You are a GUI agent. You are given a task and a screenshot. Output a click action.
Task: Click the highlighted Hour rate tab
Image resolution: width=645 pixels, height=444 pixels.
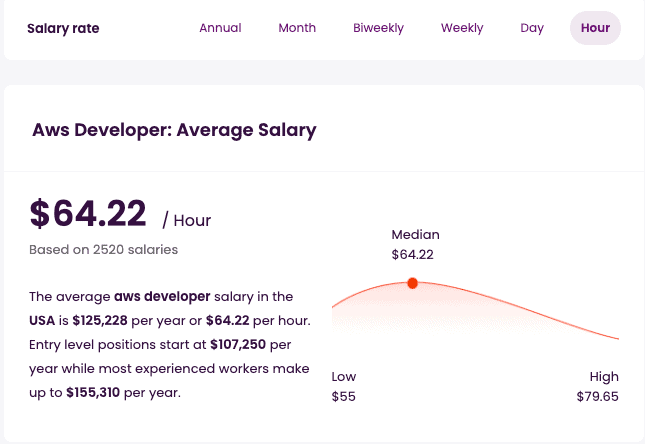[595, 28]
